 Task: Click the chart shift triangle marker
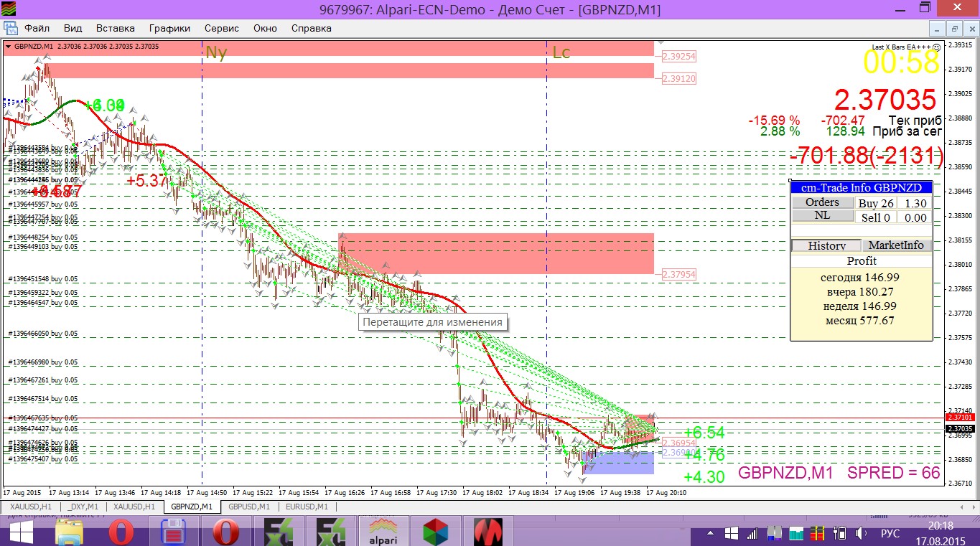660,44
